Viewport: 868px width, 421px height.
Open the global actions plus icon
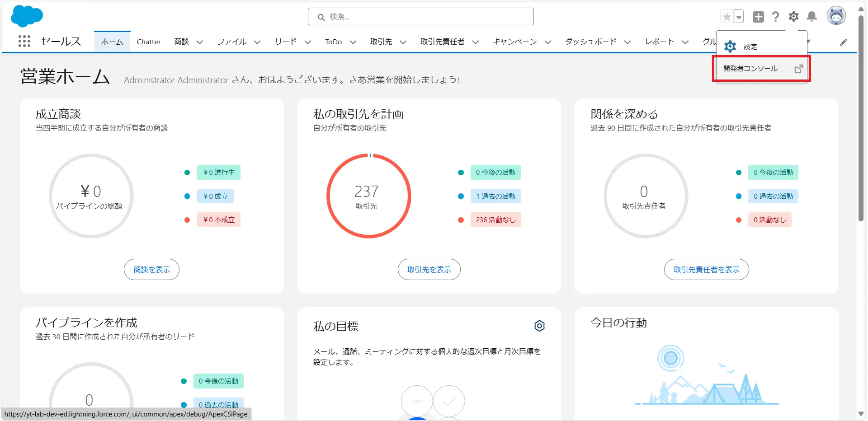[x=758, y=17]
